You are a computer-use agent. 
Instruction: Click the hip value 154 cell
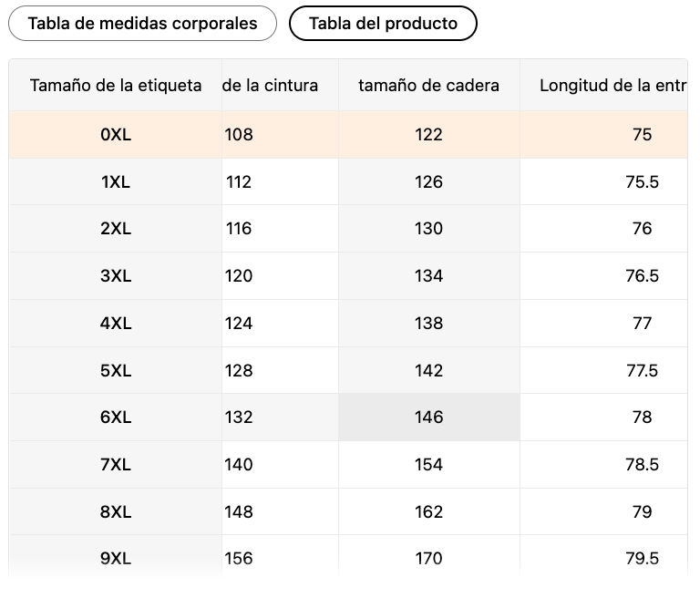[429, 465]
